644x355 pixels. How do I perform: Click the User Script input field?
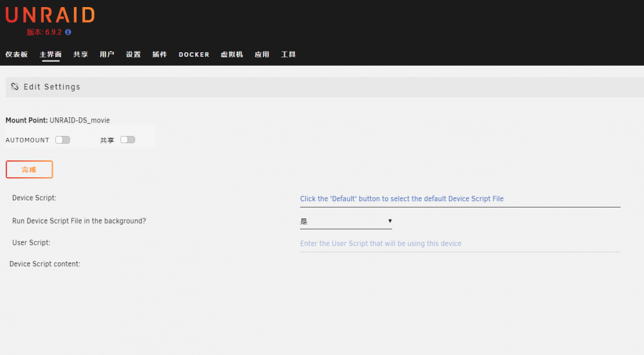(460, 244)
